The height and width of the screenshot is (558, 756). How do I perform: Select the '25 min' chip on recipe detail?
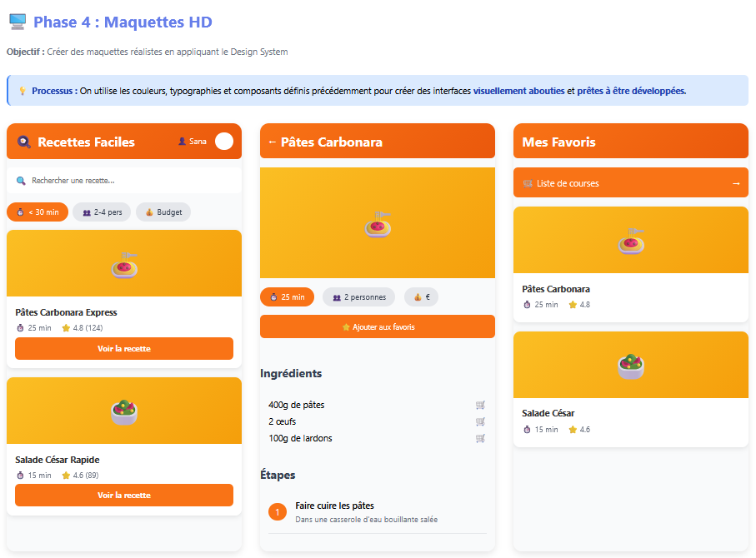[x=287, y=297]
